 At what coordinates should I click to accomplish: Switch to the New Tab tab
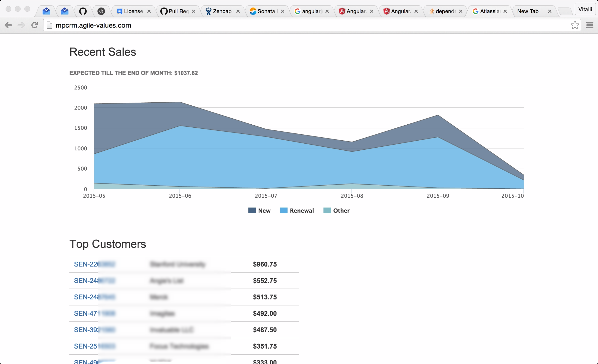point(528,11)
